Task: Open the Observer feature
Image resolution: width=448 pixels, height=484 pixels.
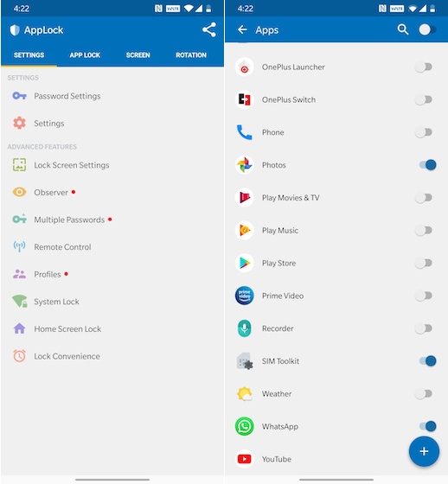Action: pyautogui.click(x=112, y=192)
